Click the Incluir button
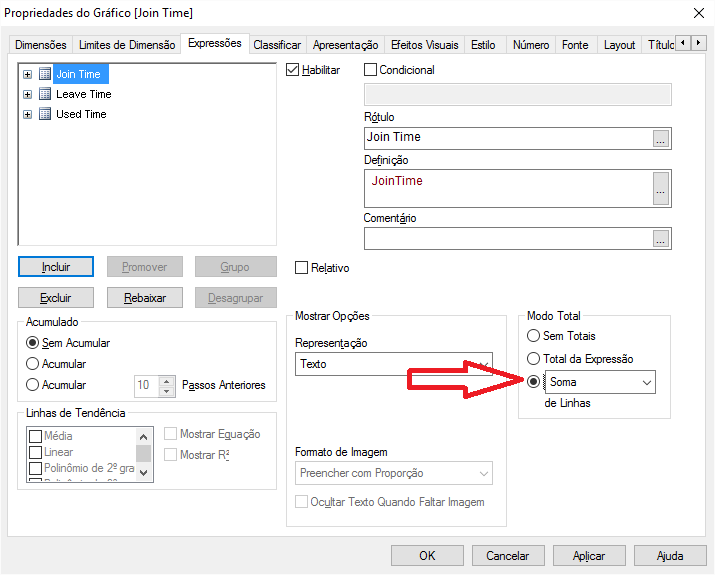This screenshot has height=575, width=715. click(56, 267)
